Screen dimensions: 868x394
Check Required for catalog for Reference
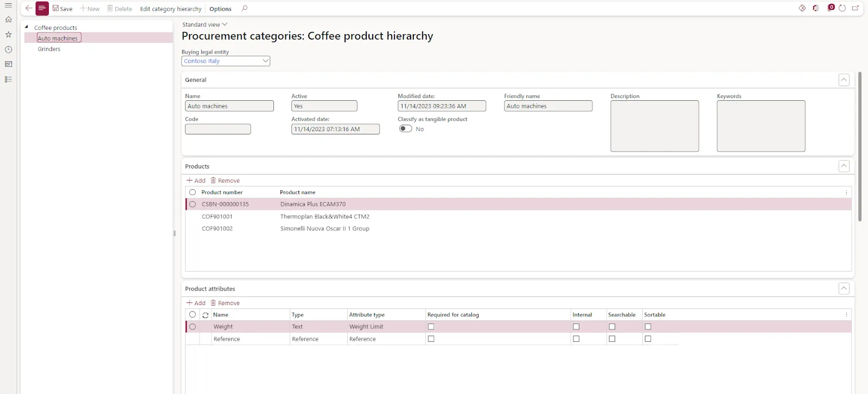(431, 339)
